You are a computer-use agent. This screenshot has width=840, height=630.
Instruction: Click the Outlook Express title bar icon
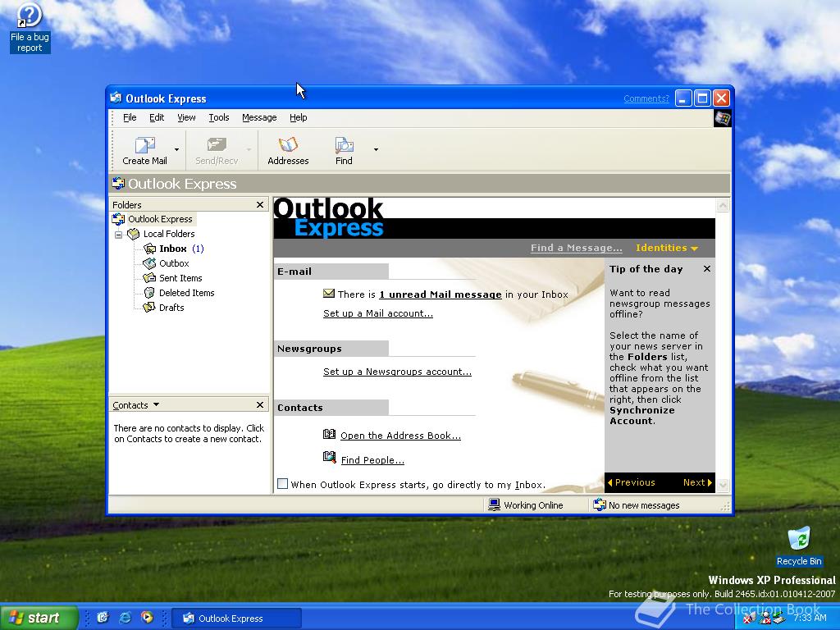[116, 98]
